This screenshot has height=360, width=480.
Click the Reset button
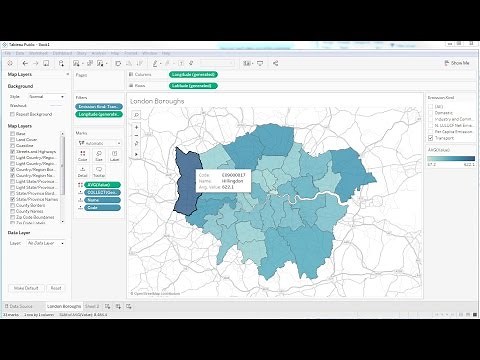click(x=56, y=288)
